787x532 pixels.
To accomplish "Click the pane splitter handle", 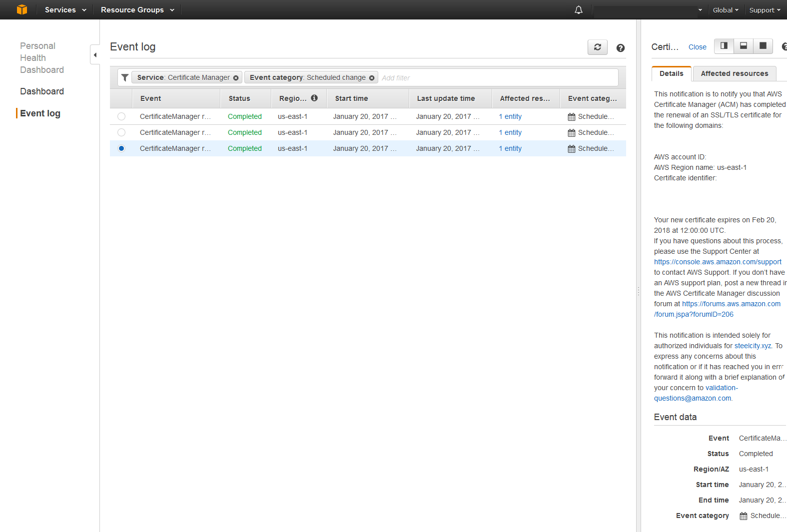I will (638, 291).
